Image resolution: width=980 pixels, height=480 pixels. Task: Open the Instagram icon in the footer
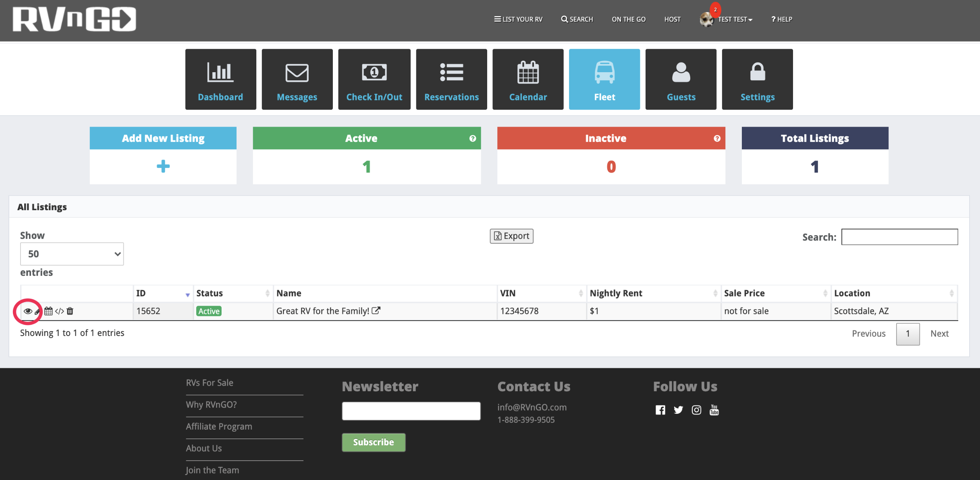pos(696,410)
